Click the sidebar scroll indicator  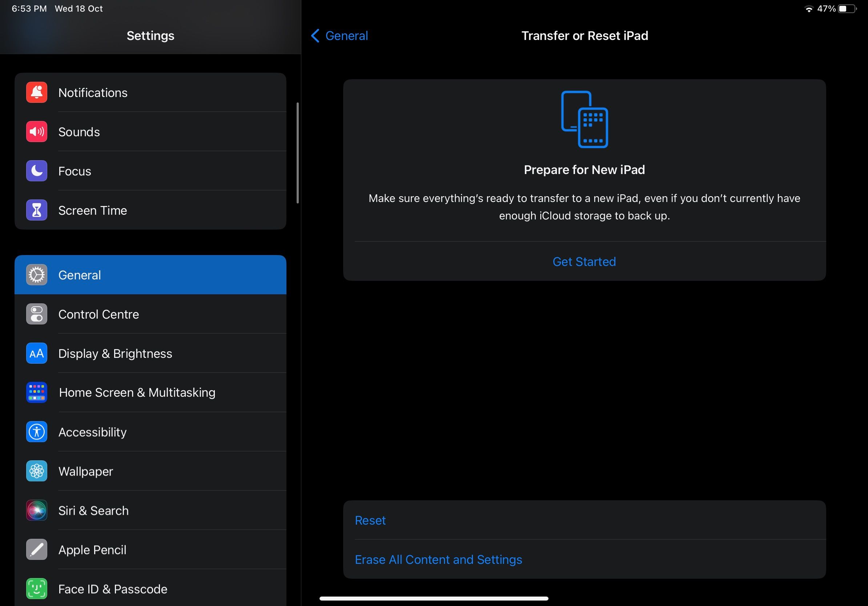click(x=298, y=153)
